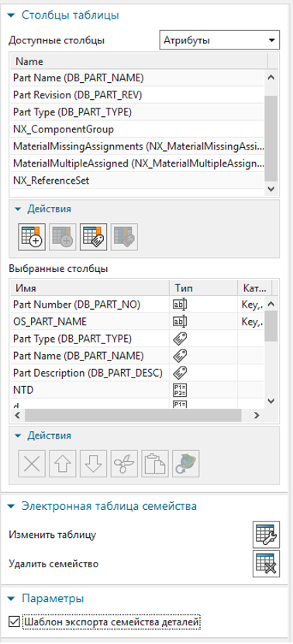This screenshot has width=293, height=644.
Task: Click the greyed Add Column after icon
Action: (63, 237)
